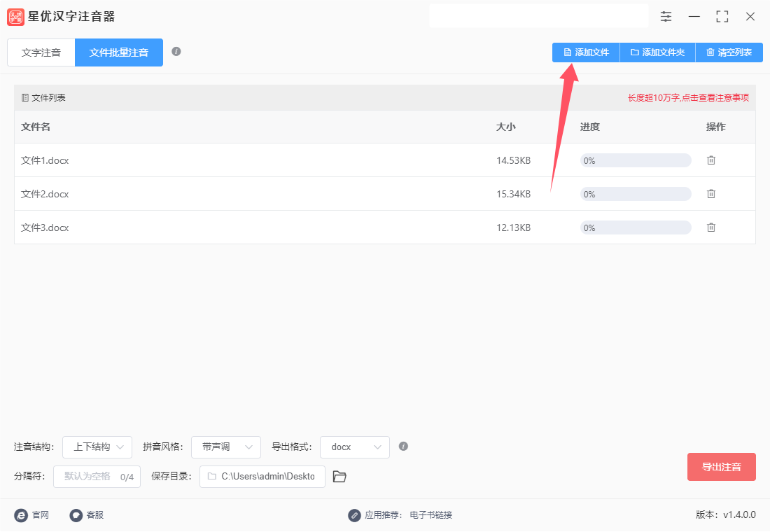
Task: Delete 文件2.docx using its trash icon
Action: 711,194
